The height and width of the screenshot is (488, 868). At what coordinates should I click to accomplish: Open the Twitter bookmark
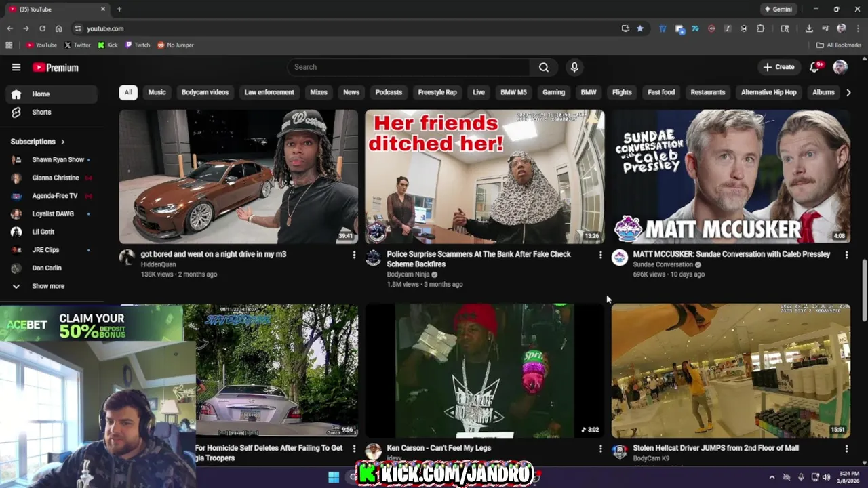click(77, 45)
